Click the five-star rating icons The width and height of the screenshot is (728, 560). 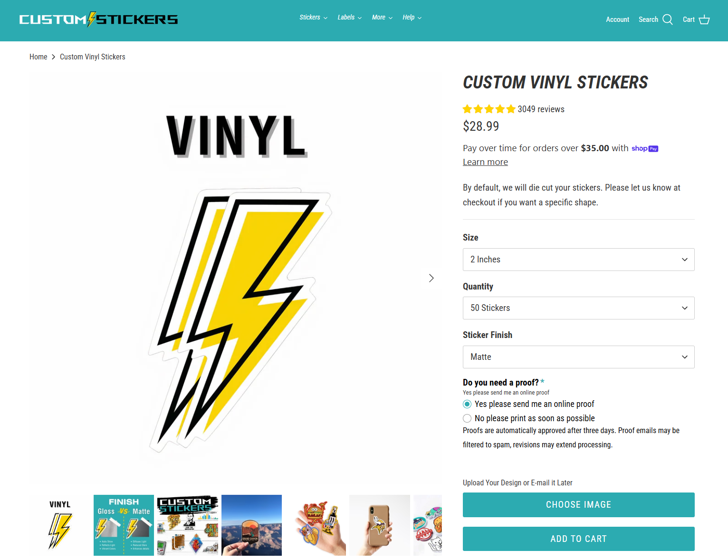[x=489, y=109]
